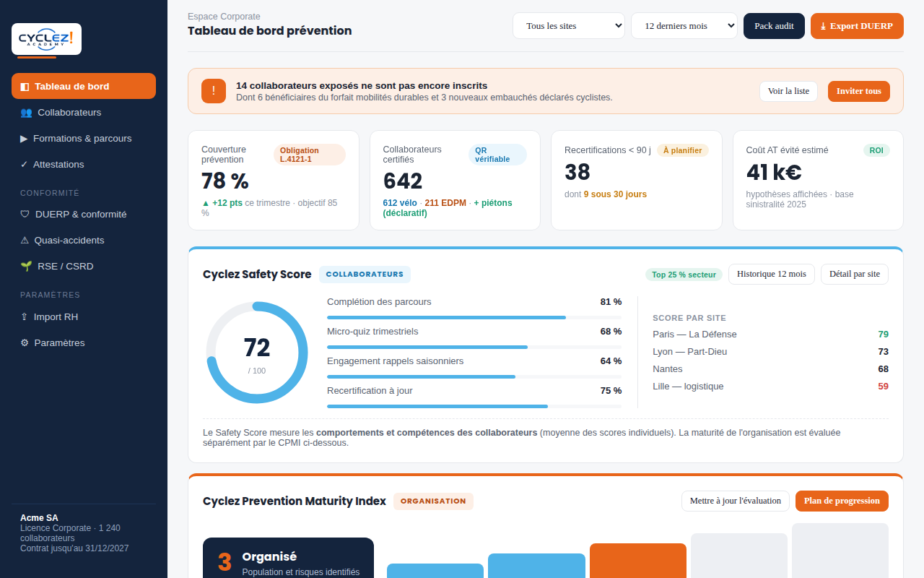The image size is (924, 578).
Task: Click the RSE / CSRD seedling icon
Action: click(26, 267)
